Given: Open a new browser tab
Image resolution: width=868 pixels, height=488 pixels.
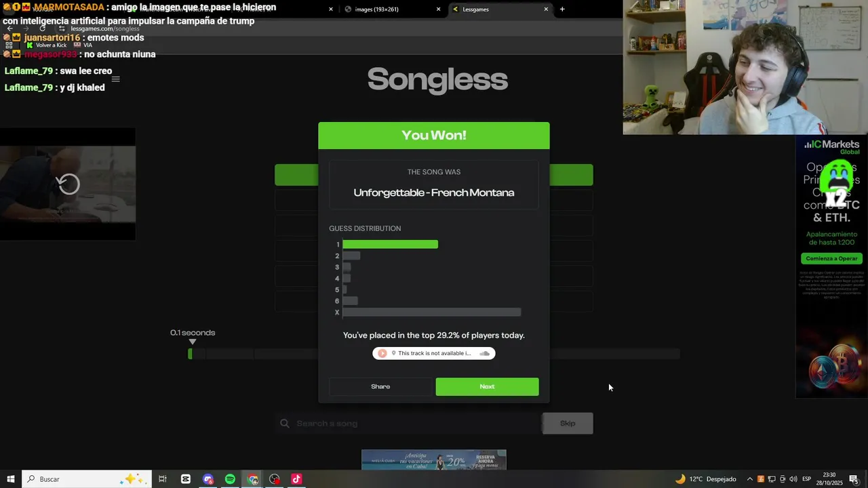Looking at the screenshot, I should 562,9.
